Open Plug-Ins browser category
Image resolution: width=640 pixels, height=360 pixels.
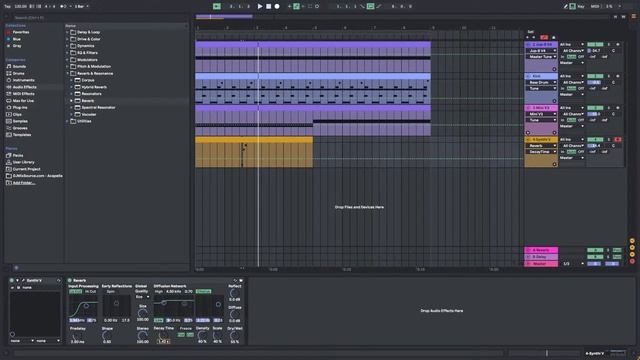[x=20, y=108]
